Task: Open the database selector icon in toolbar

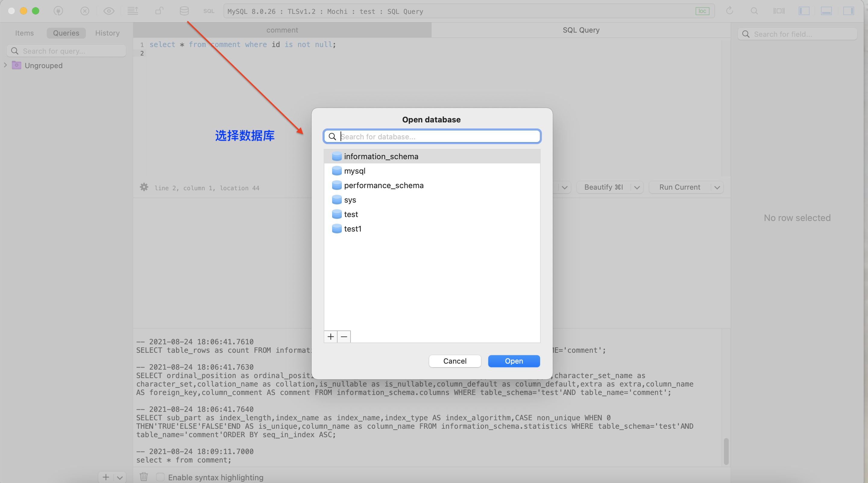Action: tap(184, 11)
